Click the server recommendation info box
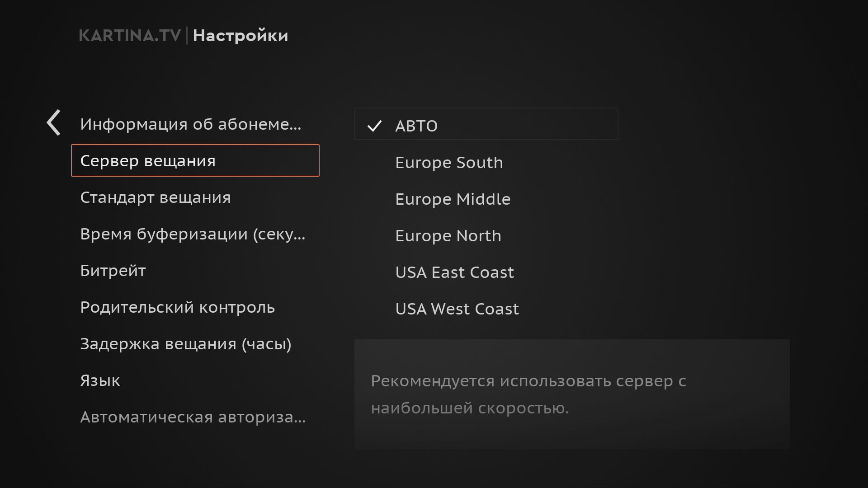Screen dimensions: 868x488 (572, 395)
